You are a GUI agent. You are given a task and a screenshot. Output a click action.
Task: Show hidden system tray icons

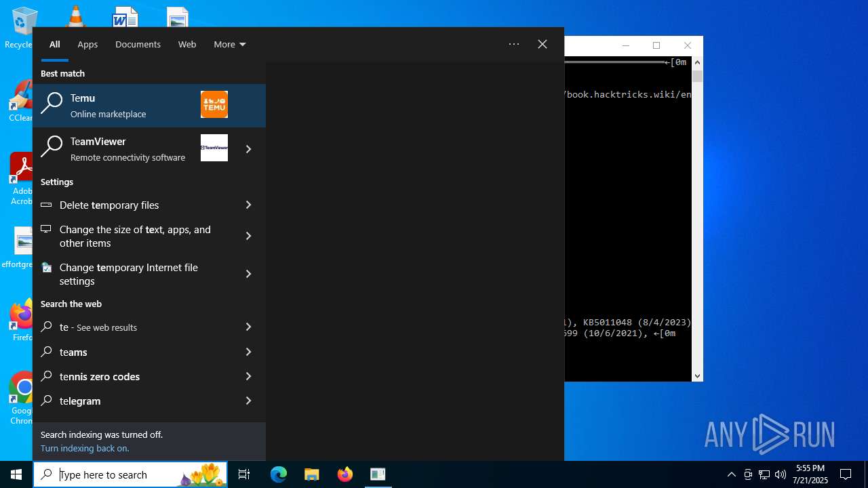731,474
